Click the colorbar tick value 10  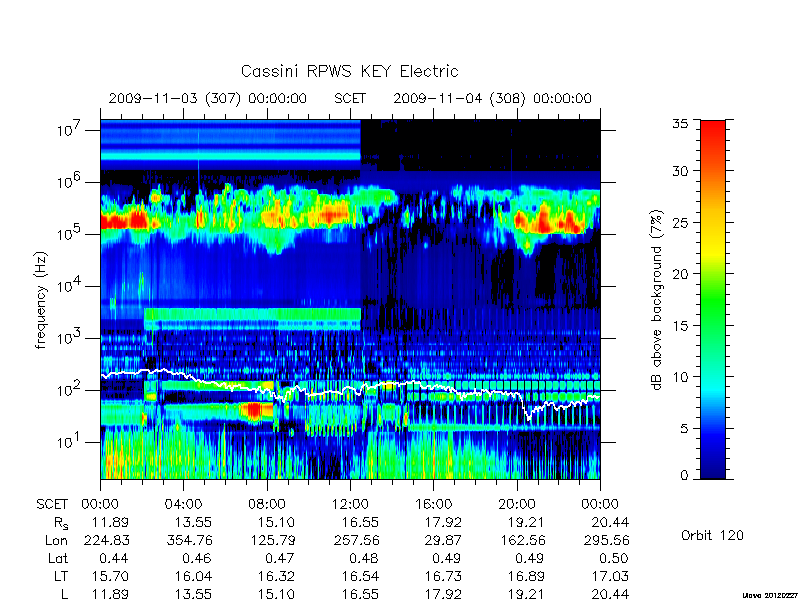click(680, 377)
